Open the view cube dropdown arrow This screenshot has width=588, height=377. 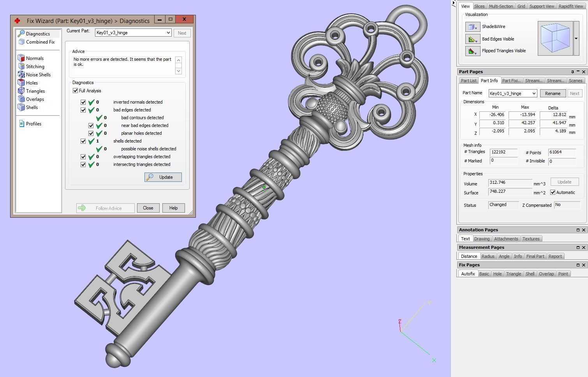pos(576,39)
